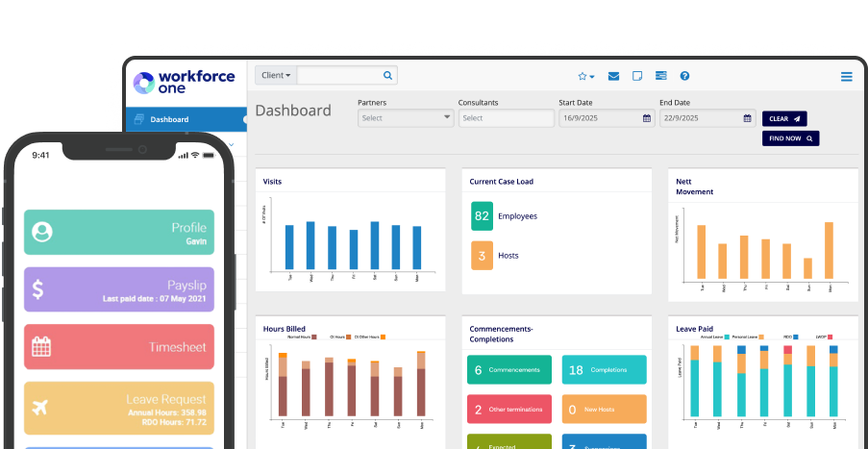
Task: Select Dashboard in the sidebar
Action: [x=169, y=119]
